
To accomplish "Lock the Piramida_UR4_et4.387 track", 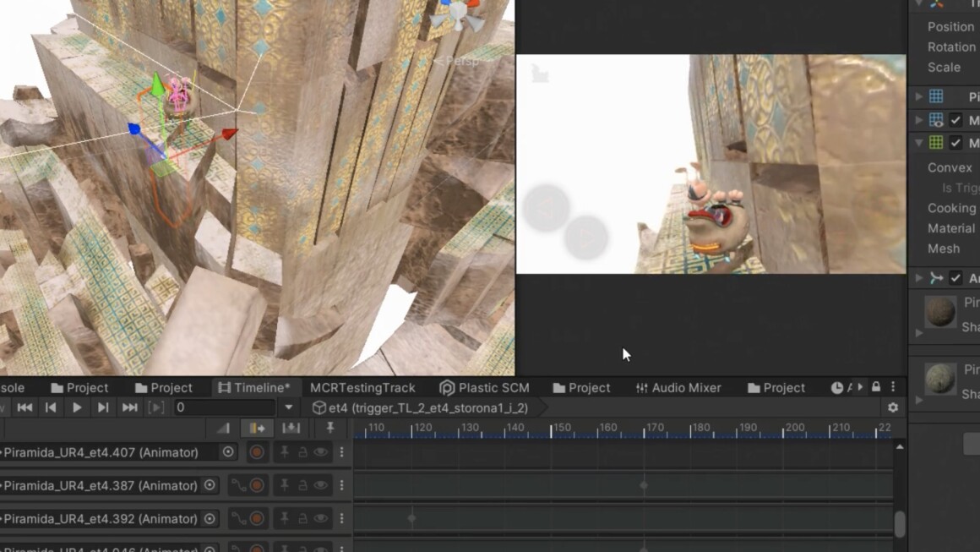I will point(302,485).
